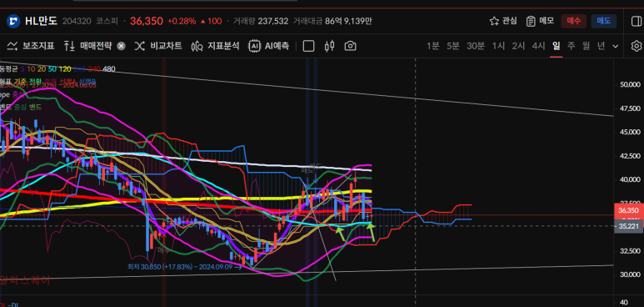
Task: Click the HL만도 stock name
Action: click(x=41, y=21)
